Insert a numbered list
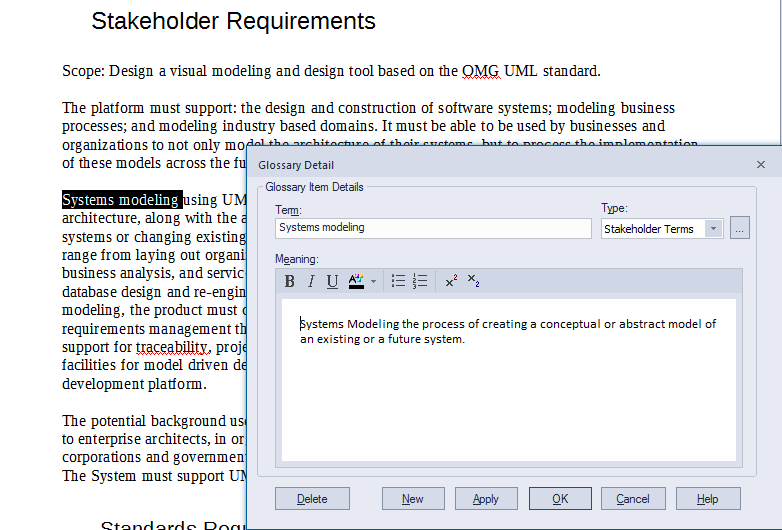This screenshot has width=782, height=530. pos(420,282)
